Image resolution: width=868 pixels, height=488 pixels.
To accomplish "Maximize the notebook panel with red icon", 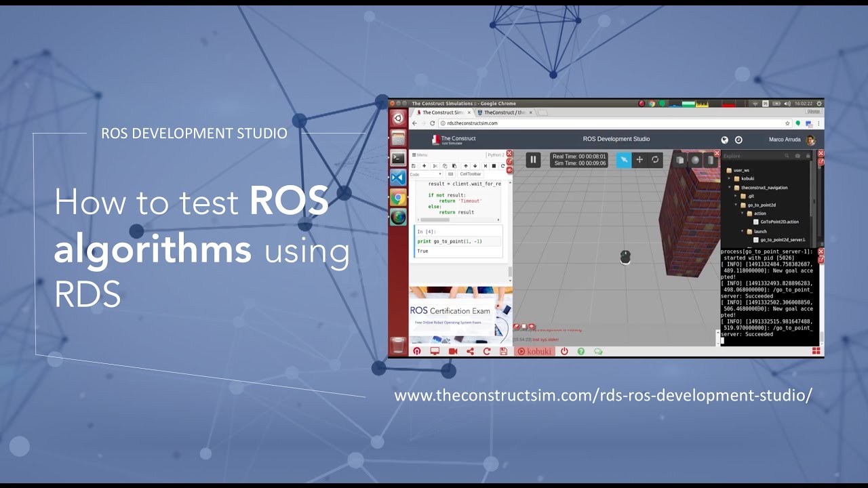I will (x=509, y=154).
